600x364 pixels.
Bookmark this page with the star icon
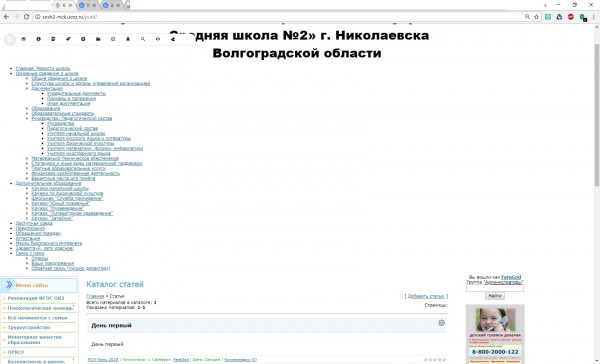pyautogui.click(x=536, y=17)
